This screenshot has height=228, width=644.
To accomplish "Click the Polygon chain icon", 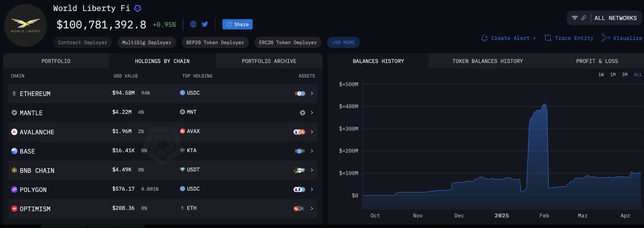I will point(14,189).
